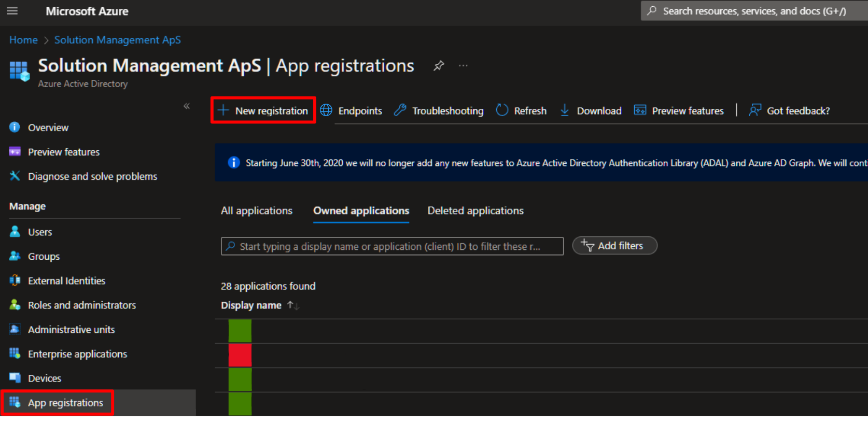Open Endpoints
868x423 pixels.
tap(351, 110)
